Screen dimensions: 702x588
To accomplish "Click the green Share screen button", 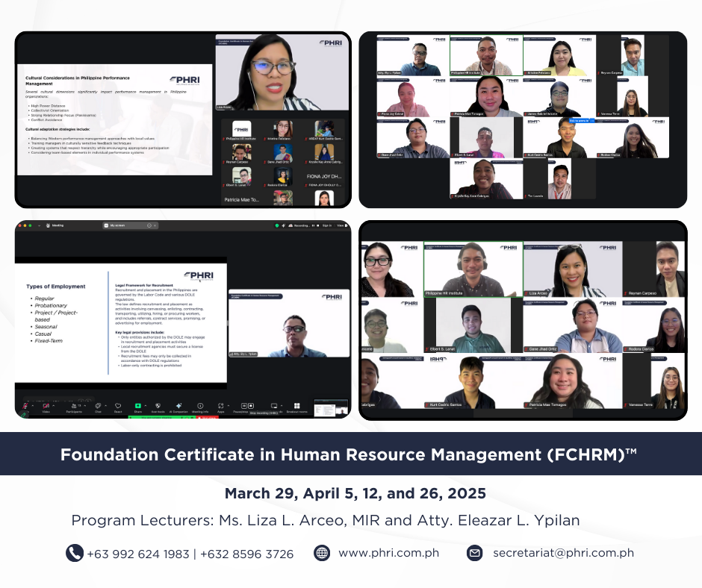I will (x=138, y=406).
